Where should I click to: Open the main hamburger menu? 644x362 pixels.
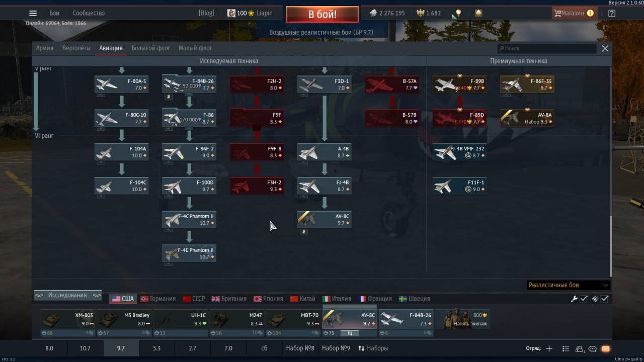click(33, 13)
